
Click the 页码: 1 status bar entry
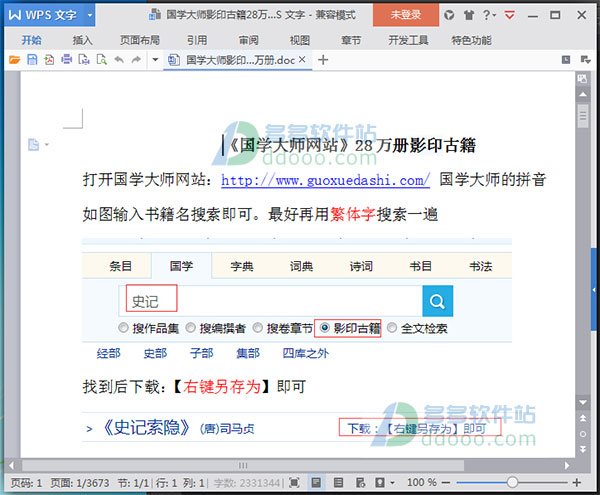pos(26,483)
